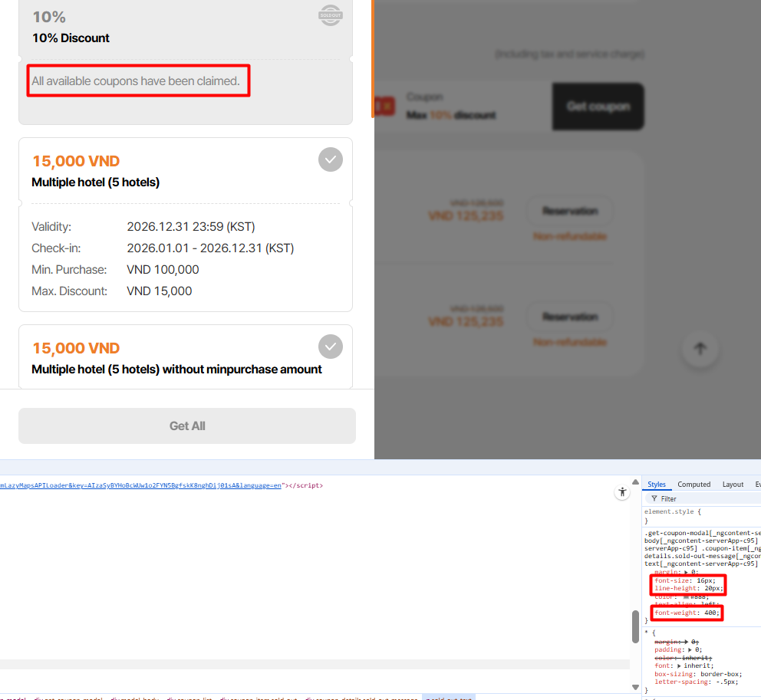Click the up arrow of the DevTools elements scrollbar
The height and width of the screenshot is (700, 761).
[635, 481]
